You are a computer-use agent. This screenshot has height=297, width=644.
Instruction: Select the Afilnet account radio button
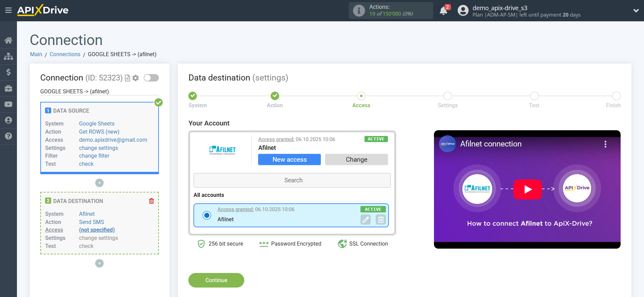coord(207,215)
